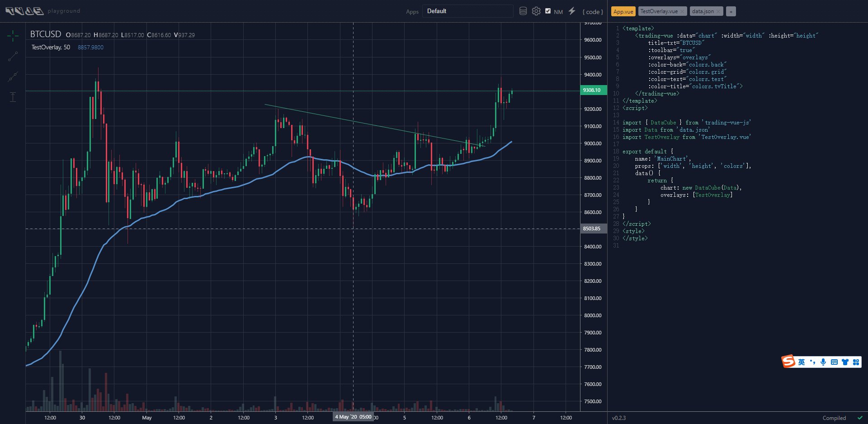Click the code line 'export default {'
Screen dimensions: 868x424
(x=648, y=152)
